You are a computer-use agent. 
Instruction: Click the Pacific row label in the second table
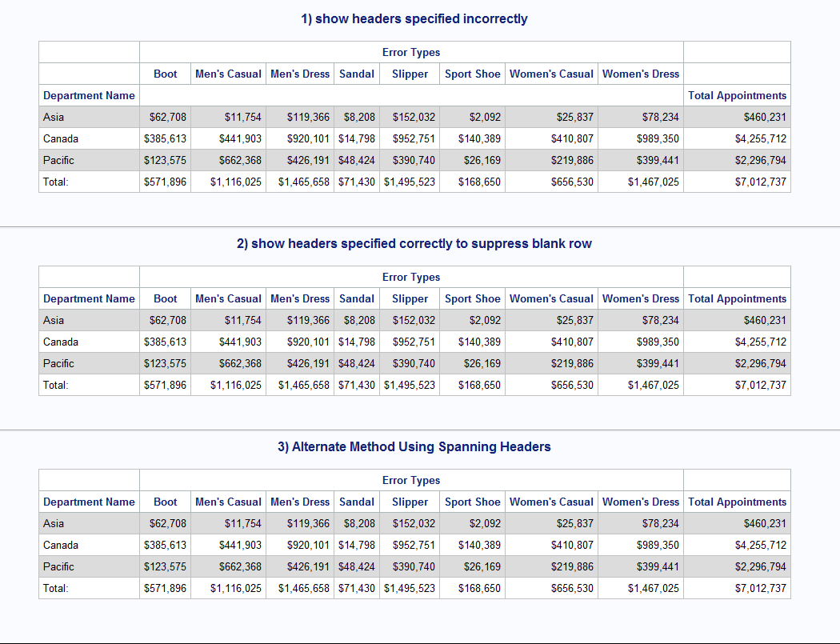58,363
